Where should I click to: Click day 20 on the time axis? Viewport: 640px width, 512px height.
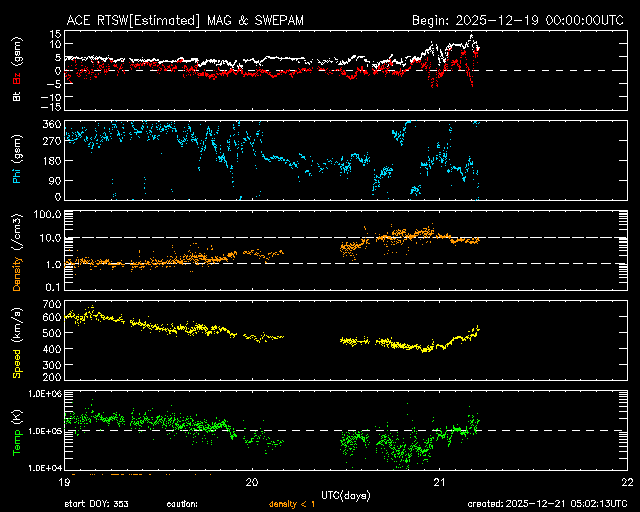point(252,481)
